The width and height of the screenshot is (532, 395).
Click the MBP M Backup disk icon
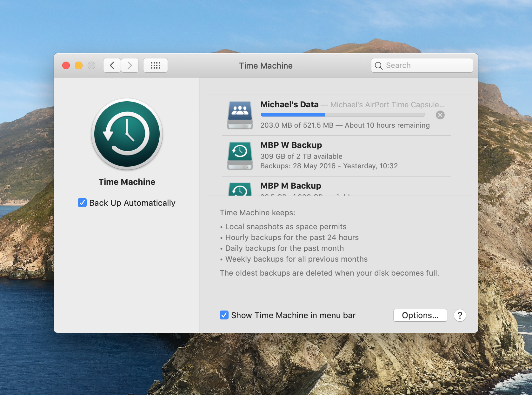tap(240, 189)
